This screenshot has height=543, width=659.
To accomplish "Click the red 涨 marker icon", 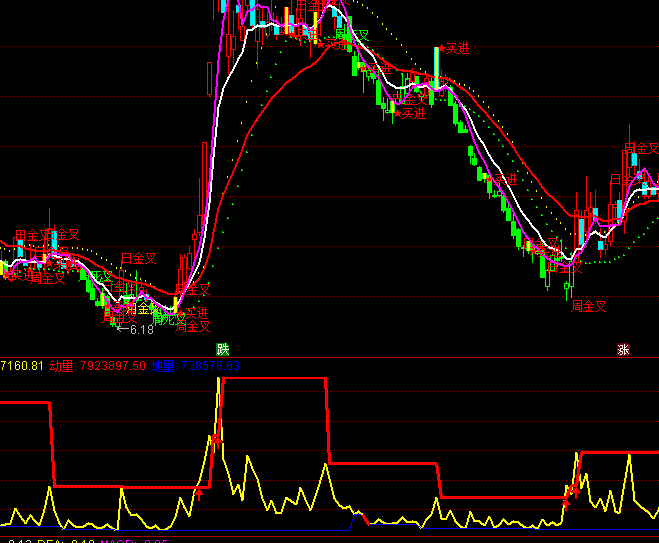I will 623,349.
